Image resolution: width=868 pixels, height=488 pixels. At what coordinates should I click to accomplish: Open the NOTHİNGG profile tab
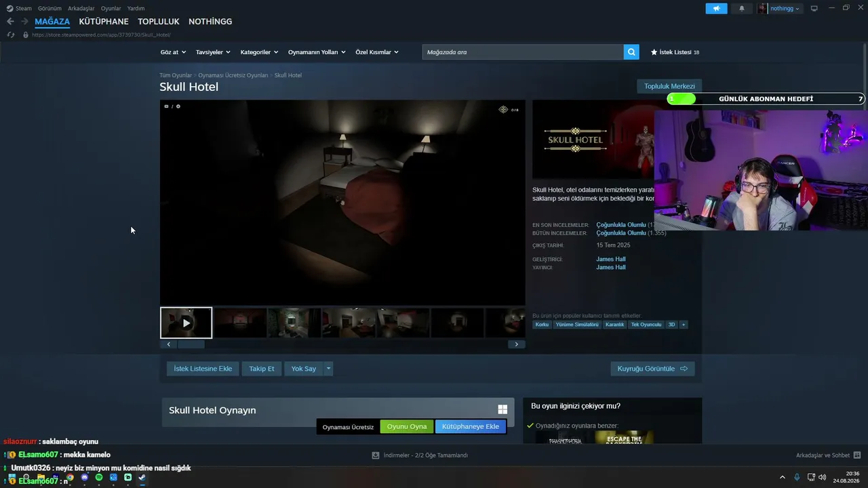click(210, 22)
